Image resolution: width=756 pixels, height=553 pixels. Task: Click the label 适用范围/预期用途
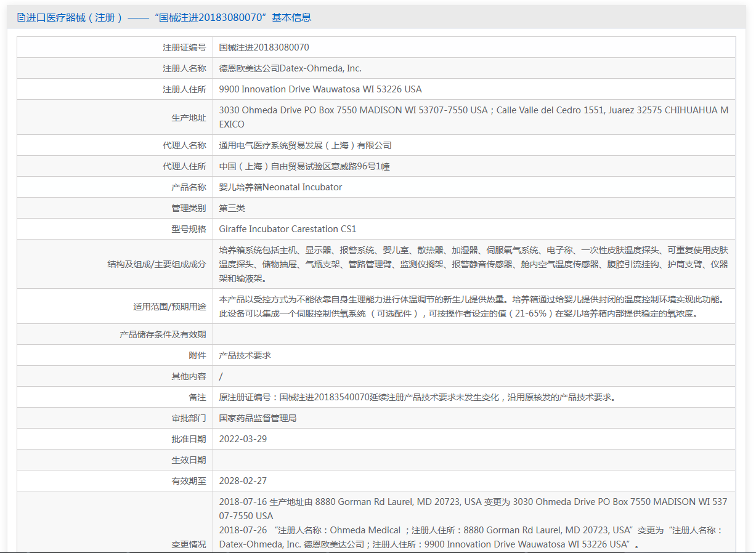(169, 306)
